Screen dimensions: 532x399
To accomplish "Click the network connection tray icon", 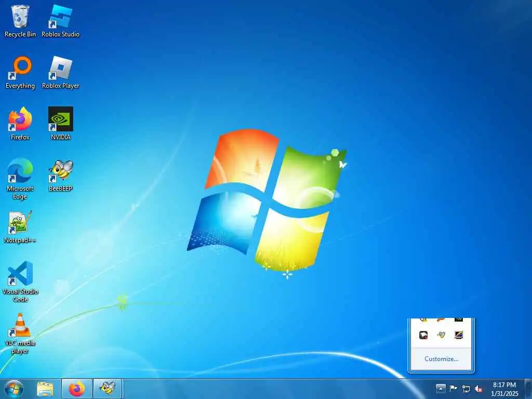I will point(466,389).
